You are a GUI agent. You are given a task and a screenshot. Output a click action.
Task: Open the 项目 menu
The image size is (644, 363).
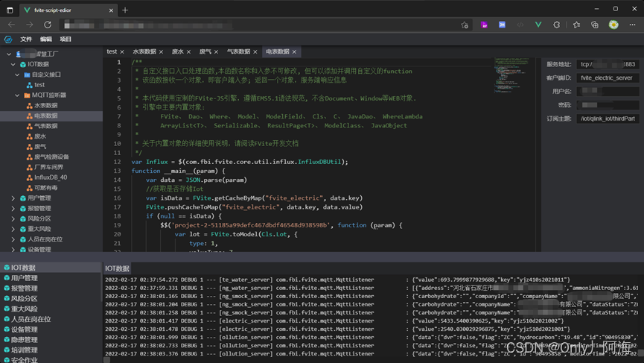click(66, 40)
